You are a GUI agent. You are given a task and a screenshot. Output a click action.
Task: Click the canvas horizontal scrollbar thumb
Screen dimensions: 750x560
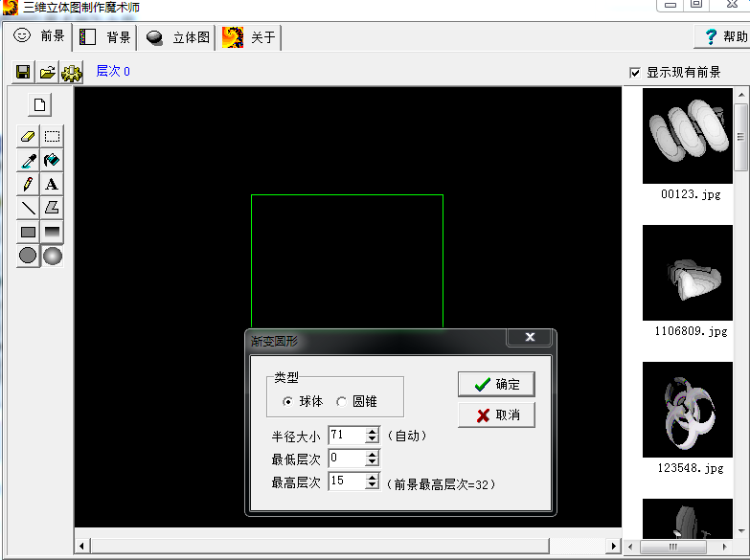(x=320, y=546)
